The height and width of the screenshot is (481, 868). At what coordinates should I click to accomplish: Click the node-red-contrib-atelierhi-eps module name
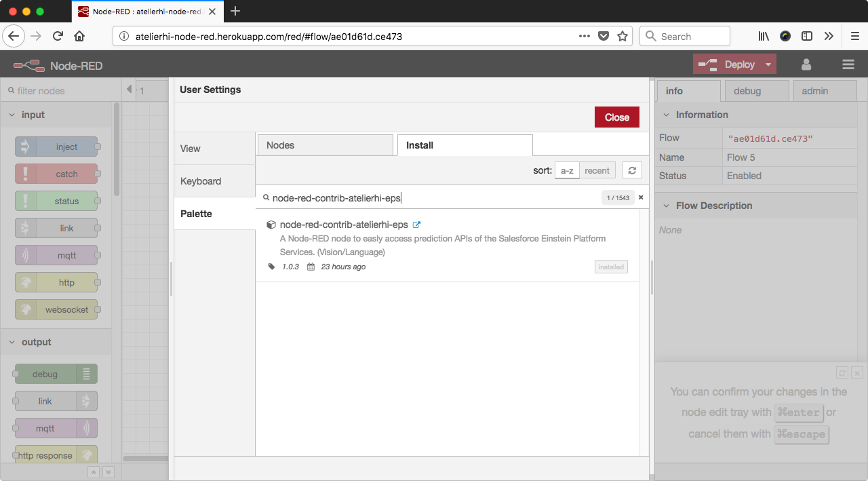[344, 225]
